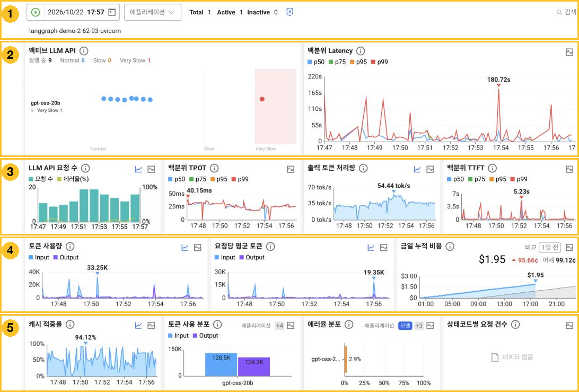Viewport: 579px width, 392px height.
Task: Open info icon for 백분위 TTFT
Action: (x=492, y=168)
